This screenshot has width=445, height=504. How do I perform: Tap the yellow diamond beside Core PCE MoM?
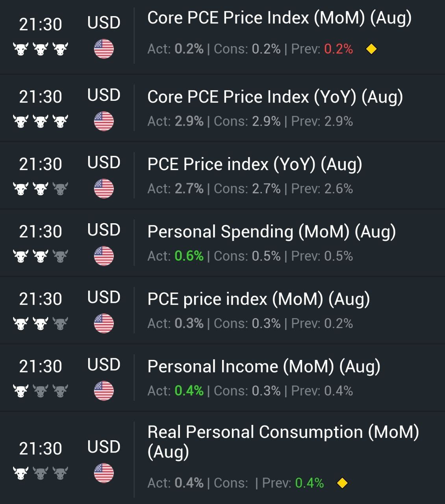pyautogui.click(x=371, y=49)
